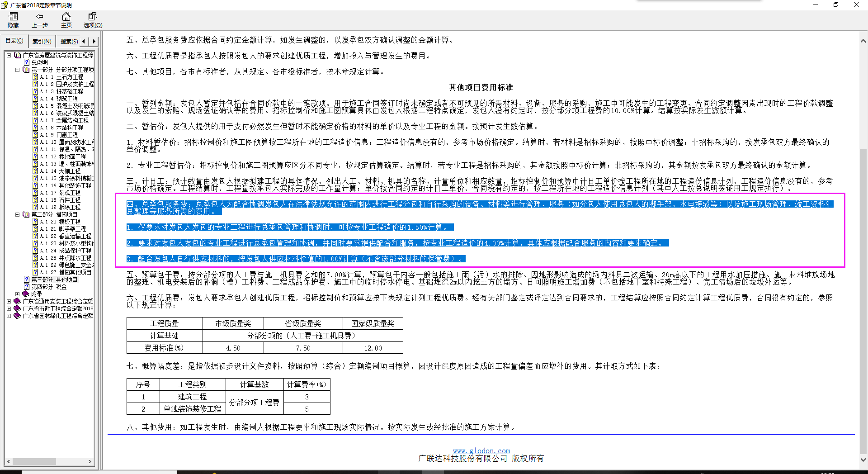This screenshot has height=474, width=868.
Task: Click the 主页 (Home) house icon
Action: (x=66, y=17)
